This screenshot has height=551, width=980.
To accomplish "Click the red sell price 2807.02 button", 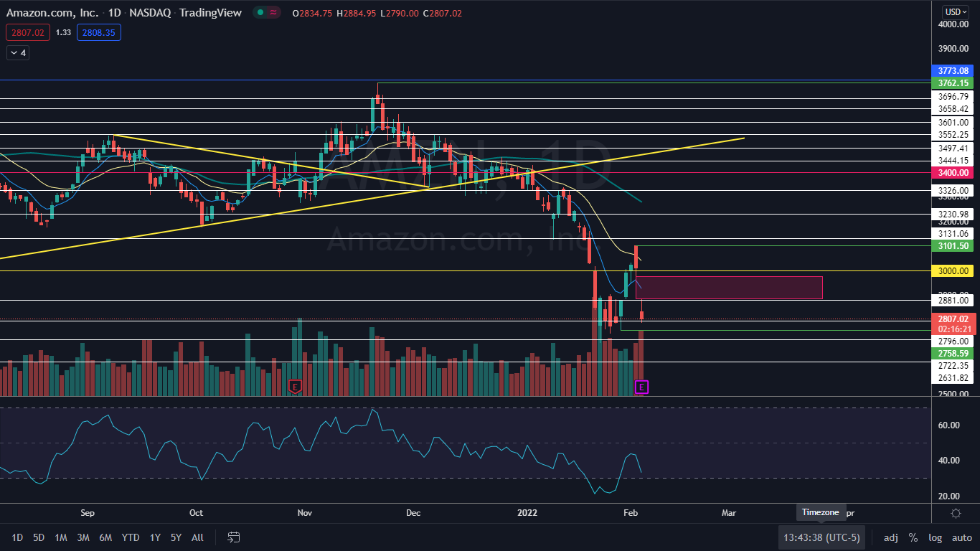I will pos(27,32).
